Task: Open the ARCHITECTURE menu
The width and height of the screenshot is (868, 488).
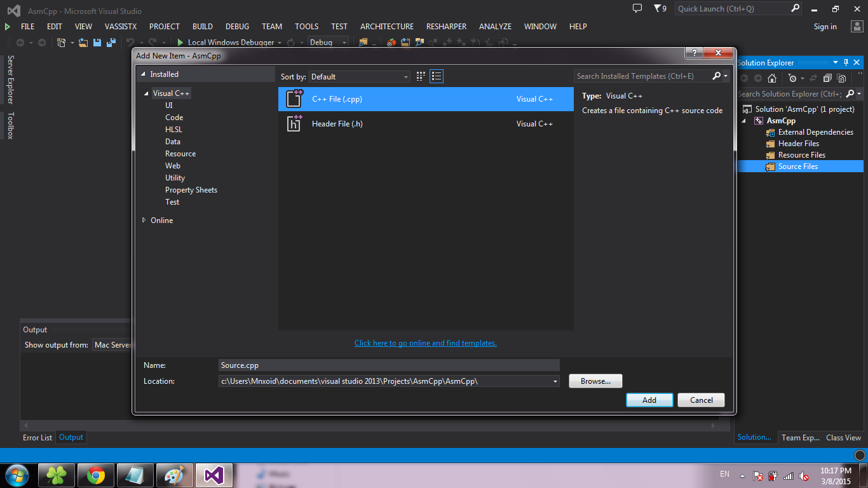Action: [x=387, y=27]
